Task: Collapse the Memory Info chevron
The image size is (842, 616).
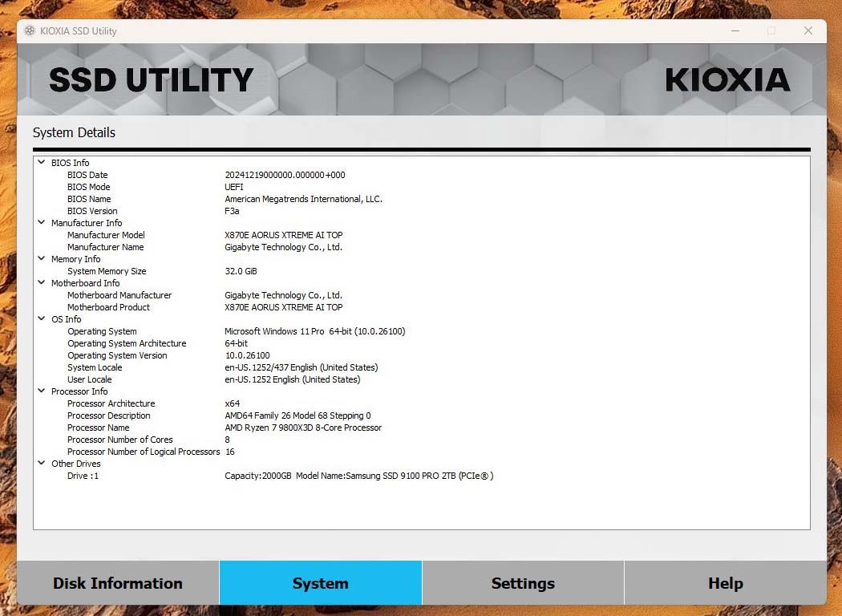Action: (x=42, y=258)
